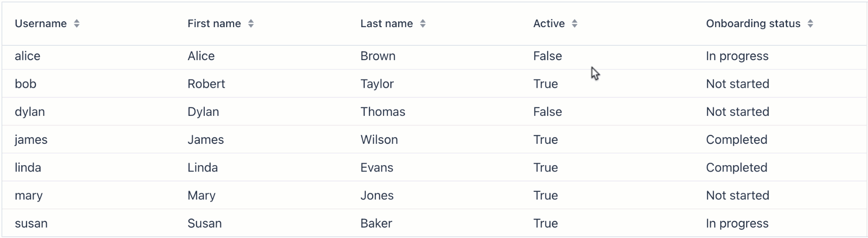Sort by the Last name header
Image resolution: width=868 pixels, height=238 pixels.
387,24
